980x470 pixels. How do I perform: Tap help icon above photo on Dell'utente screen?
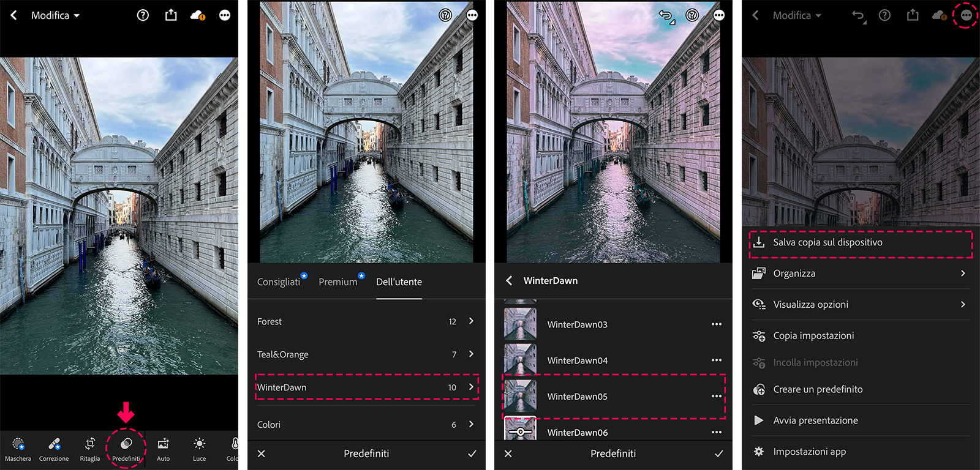pyautogui.click(x=445, y=15)
